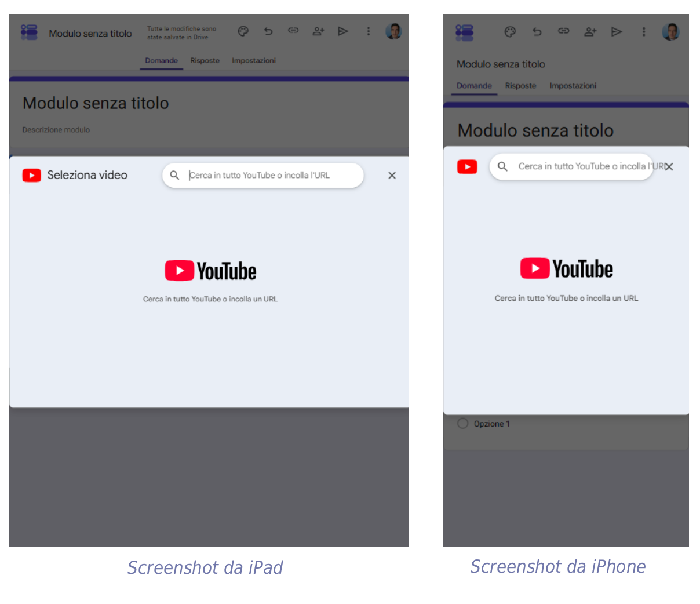
Task: Click profile avatar in iPhone screenshot
Action: 670,32
